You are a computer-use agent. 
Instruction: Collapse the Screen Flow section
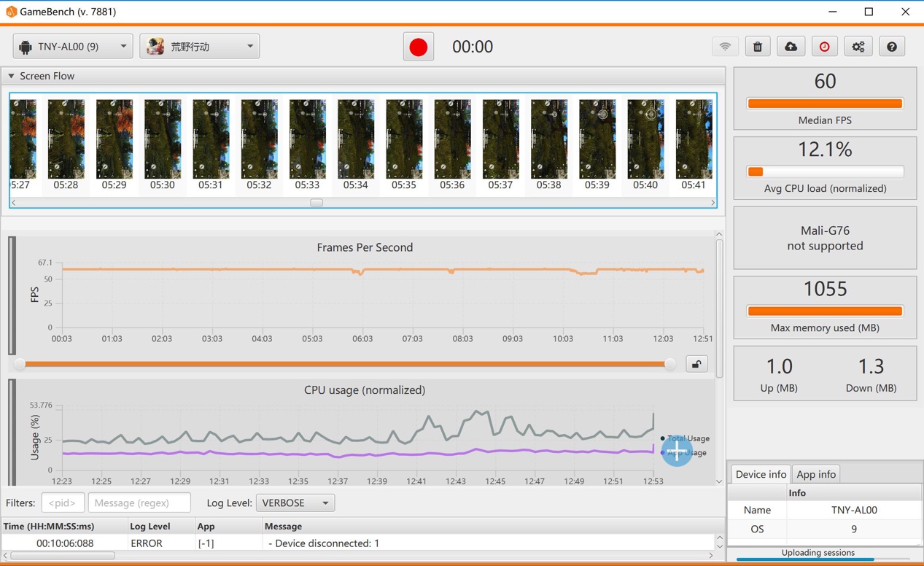(11, 76)
